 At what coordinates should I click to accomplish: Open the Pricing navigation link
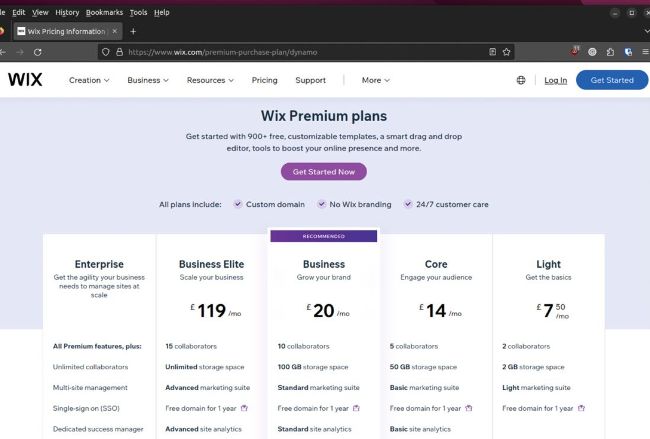tap(265, 80)
